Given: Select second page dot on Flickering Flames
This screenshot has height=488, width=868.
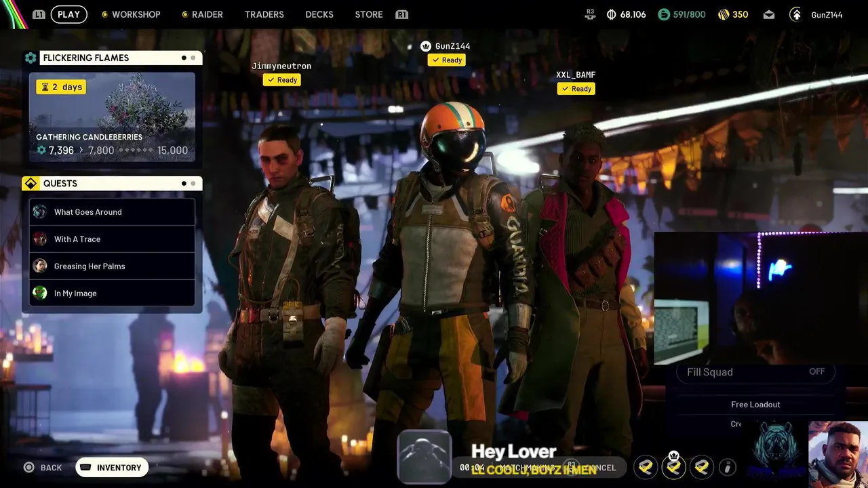Looking at the screenshot, I should coord(193,58).
